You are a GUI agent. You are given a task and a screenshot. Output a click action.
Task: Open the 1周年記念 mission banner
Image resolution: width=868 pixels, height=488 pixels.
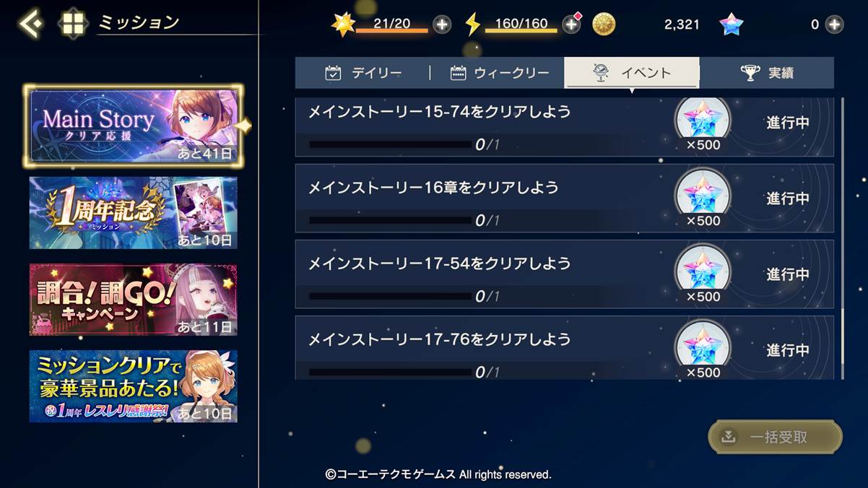(133, 213)
